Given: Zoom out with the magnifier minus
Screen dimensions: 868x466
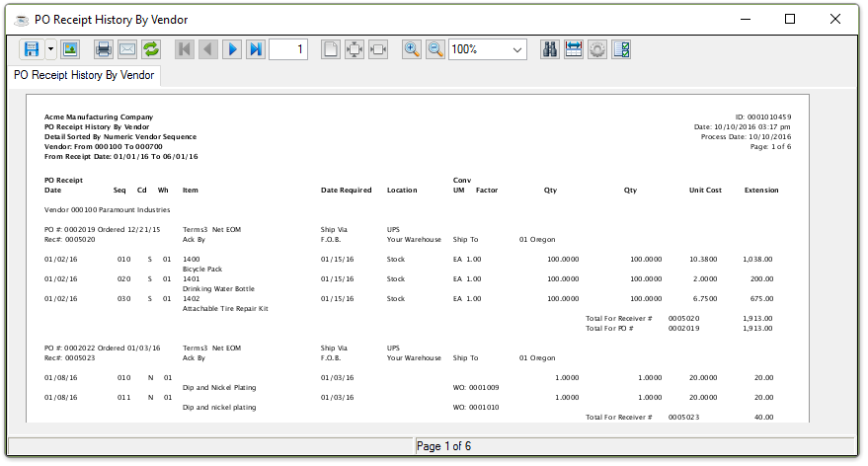Looking at the screenshot, I should click(435, 49).
